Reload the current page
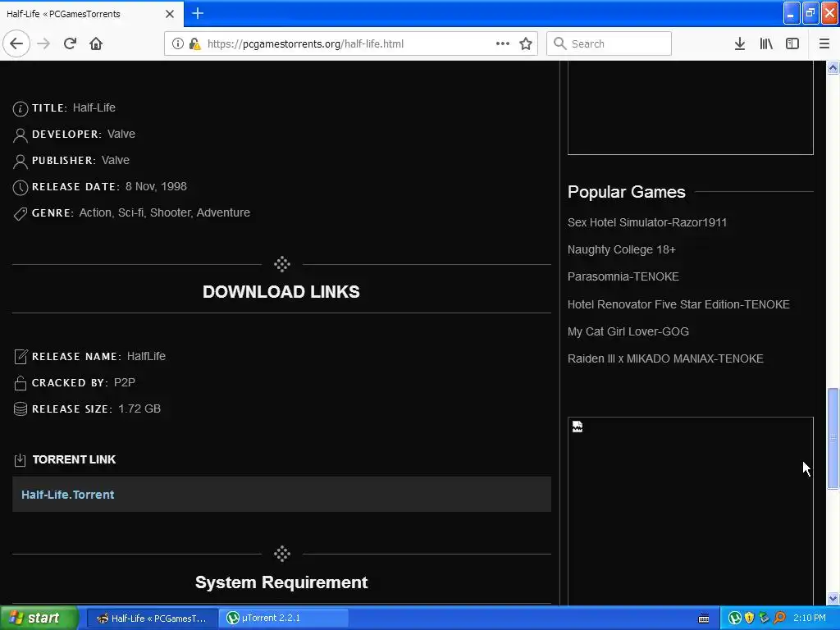Image resolution: width=840 pixels, height=630 pixels. pos(70,43)
